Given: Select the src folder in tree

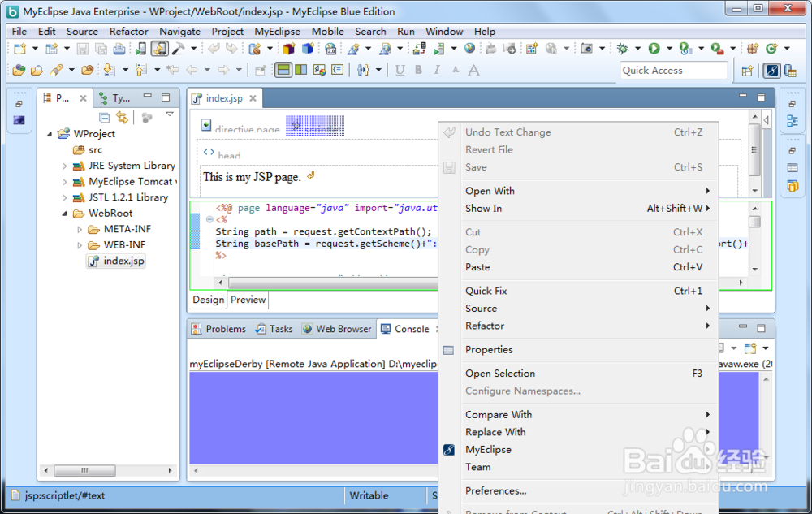Looking at the screenshot, I should coord(88,150).
